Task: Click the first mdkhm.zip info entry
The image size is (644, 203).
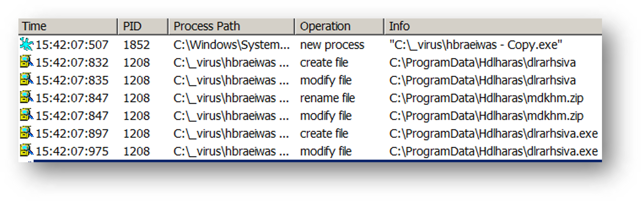Action: [486, 98]
